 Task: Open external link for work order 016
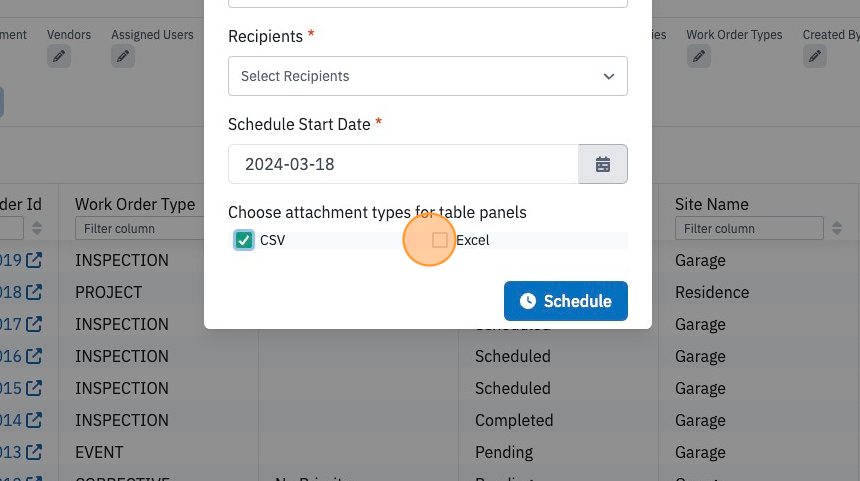[x=34, y=356]
